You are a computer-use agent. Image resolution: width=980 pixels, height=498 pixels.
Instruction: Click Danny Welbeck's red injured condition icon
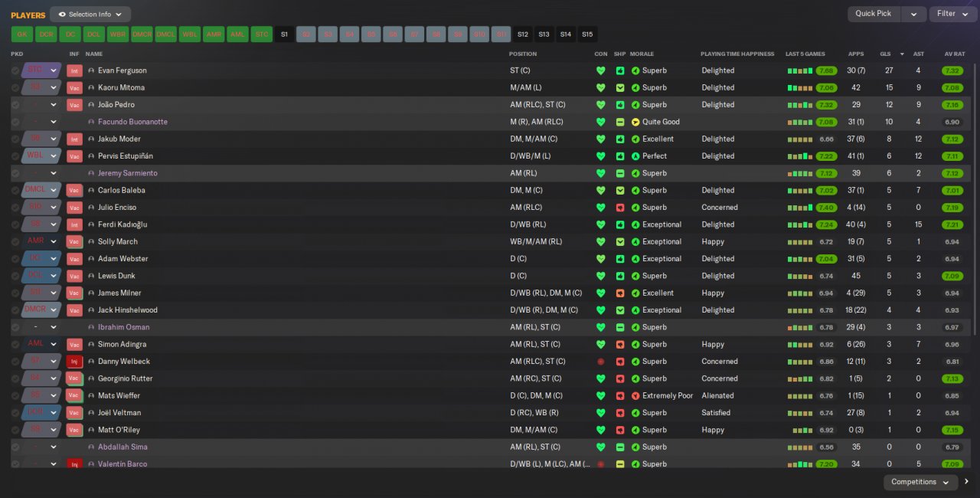coord(601,362)
